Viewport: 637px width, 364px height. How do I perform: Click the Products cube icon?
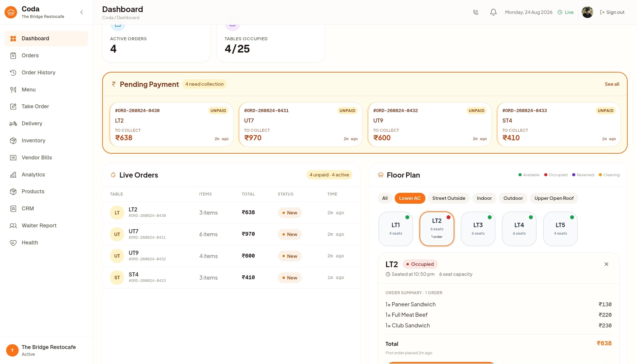tap(13, 191)
